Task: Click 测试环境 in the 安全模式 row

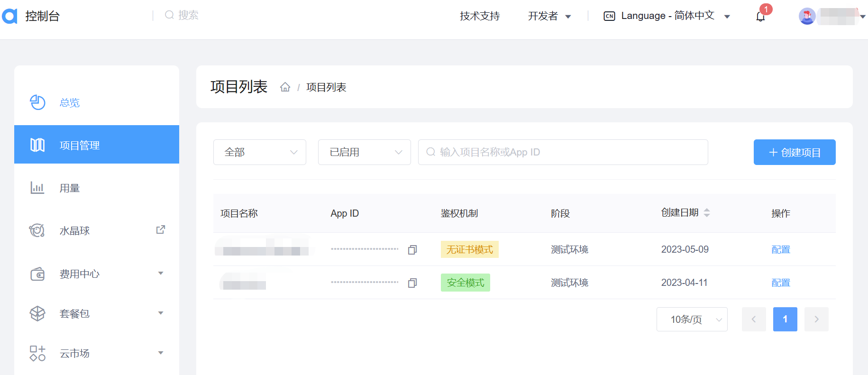Action: tap(569, 283)
